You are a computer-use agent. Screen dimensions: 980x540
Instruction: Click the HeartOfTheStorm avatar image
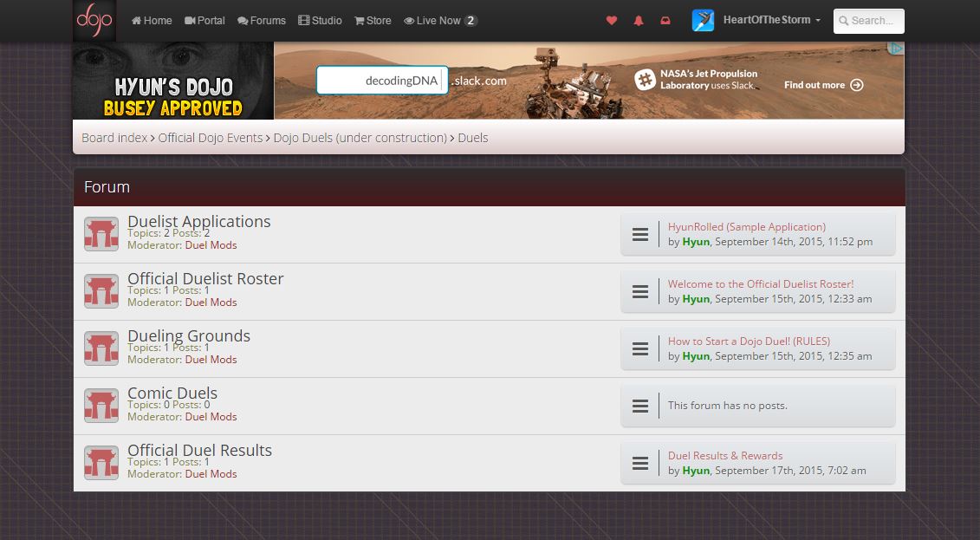703,21
